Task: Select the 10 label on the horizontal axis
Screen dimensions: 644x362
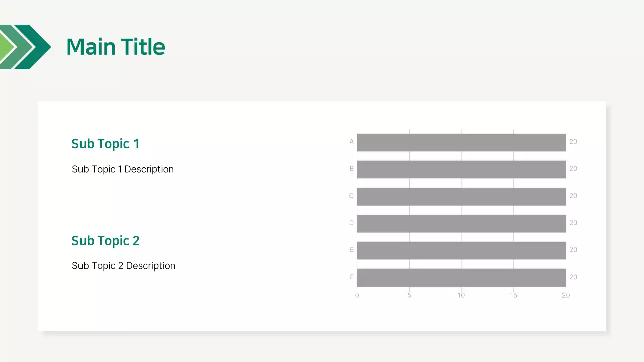Action: click(461, 295)
